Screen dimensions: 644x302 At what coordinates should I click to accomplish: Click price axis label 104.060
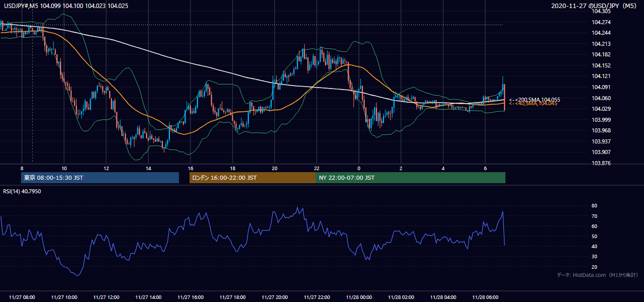pos(601,98)
